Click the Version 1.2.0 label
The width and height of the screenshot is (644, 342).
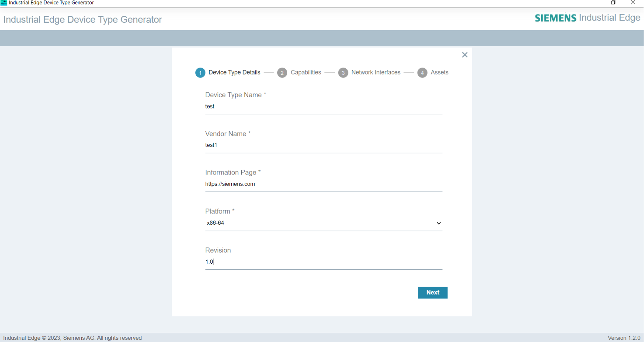pyautogui.click(x=624, y=337)
